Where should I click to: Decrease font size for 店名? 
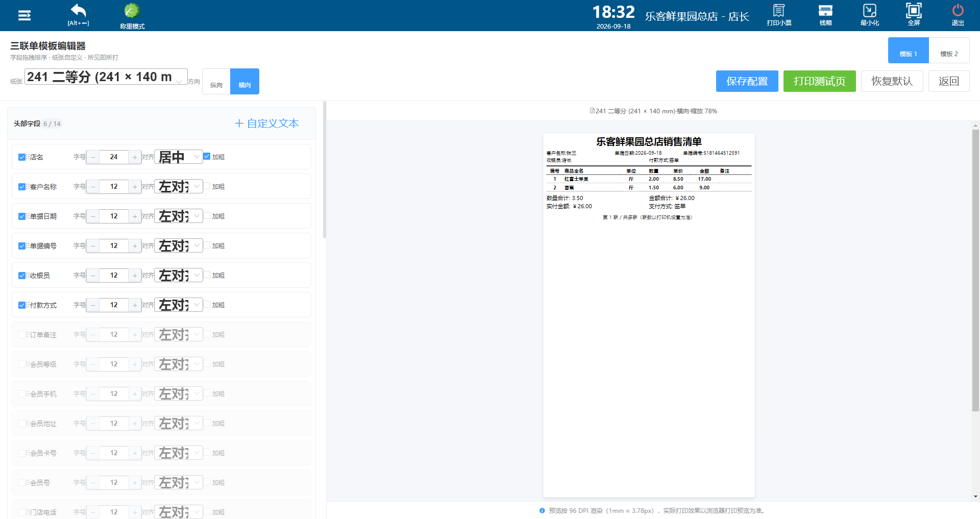(93, 157)
